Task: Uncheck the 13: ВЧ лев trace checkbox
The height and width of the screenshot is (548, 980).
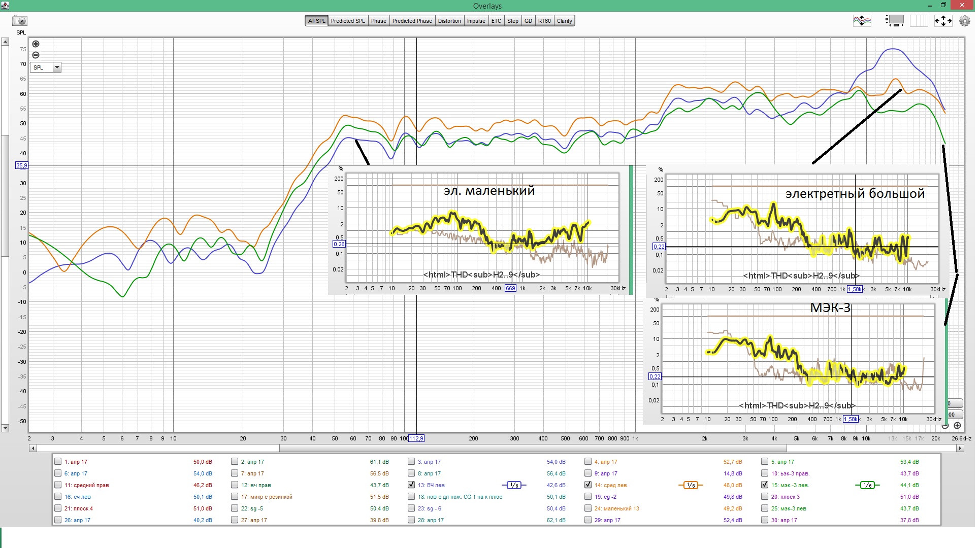Action: pyautogui.click(x=411, y=485)
